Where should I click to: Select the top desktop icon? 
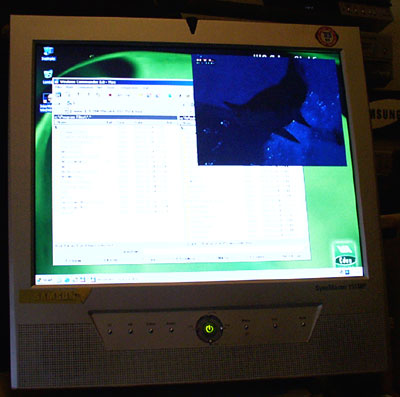point(48,53)
